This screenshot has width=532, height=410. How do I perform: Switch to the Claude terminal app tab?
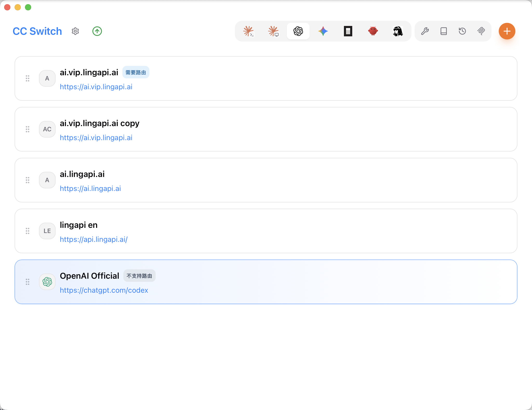(x=248, y=31)
